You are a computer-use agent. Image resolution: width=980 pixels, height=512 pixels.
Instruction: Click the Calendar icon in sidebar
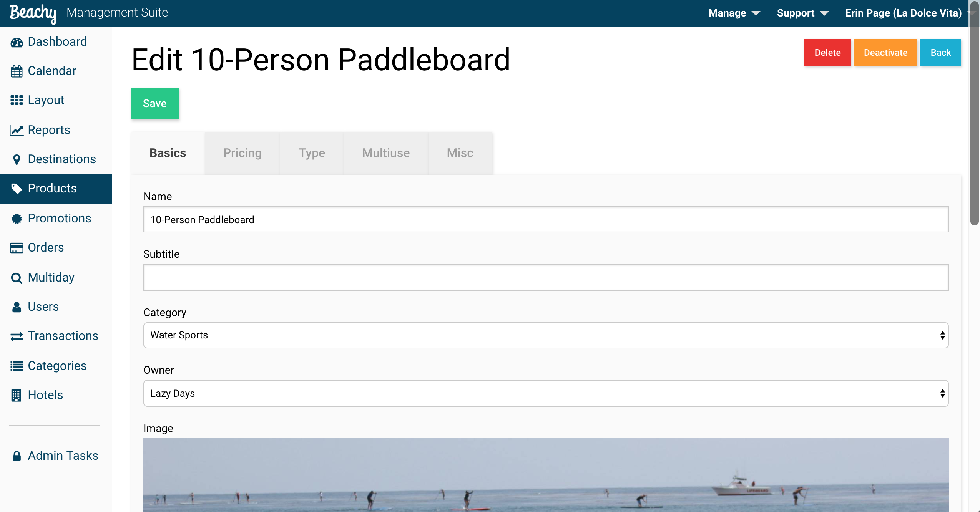click(17, 71)
